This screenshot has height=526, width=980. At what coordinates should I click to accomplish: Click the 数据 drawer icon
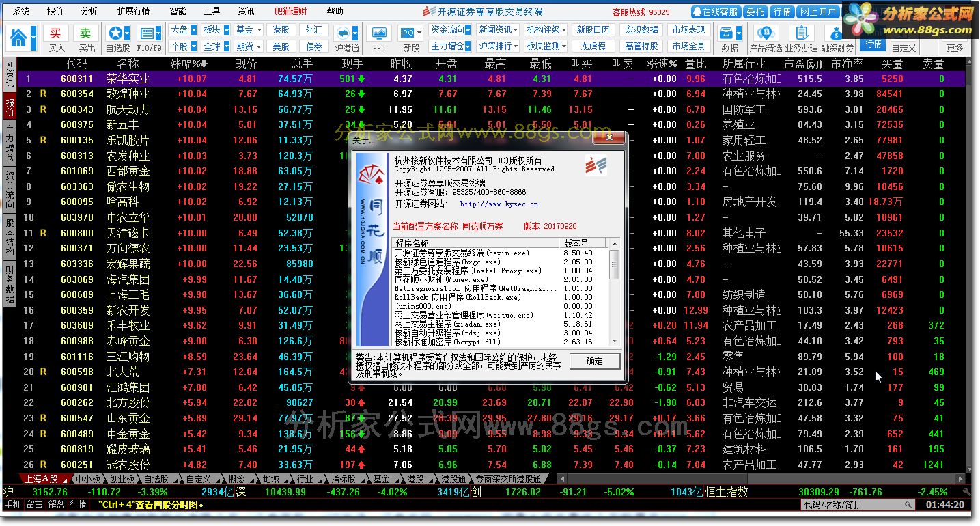(726, 33)
